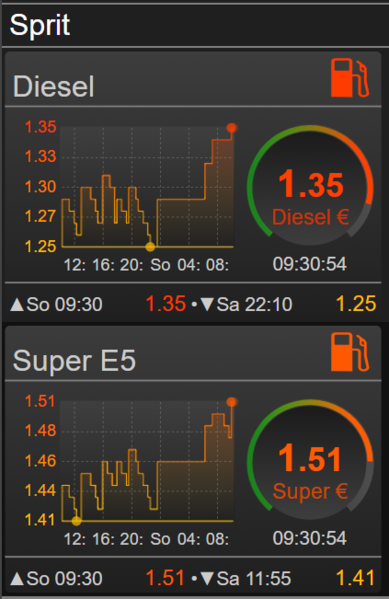Click the down triangle beside Sa 22:10

point(207,304)
